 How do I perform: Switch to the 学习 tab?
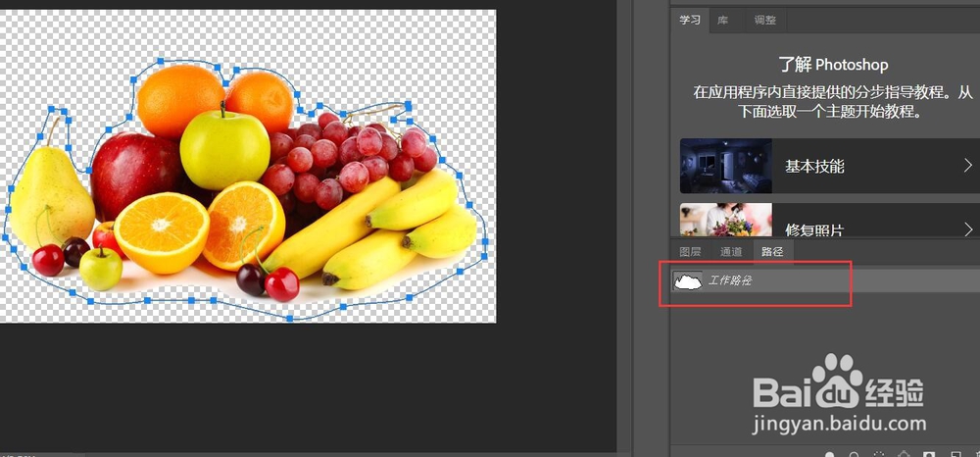(x=690, y=20)
